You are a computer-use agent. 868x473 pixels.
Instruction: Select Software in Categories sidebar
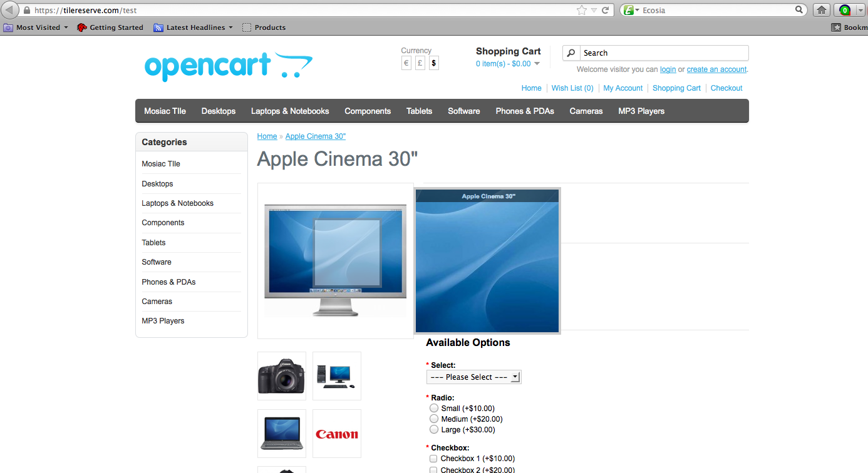[157, 262]
